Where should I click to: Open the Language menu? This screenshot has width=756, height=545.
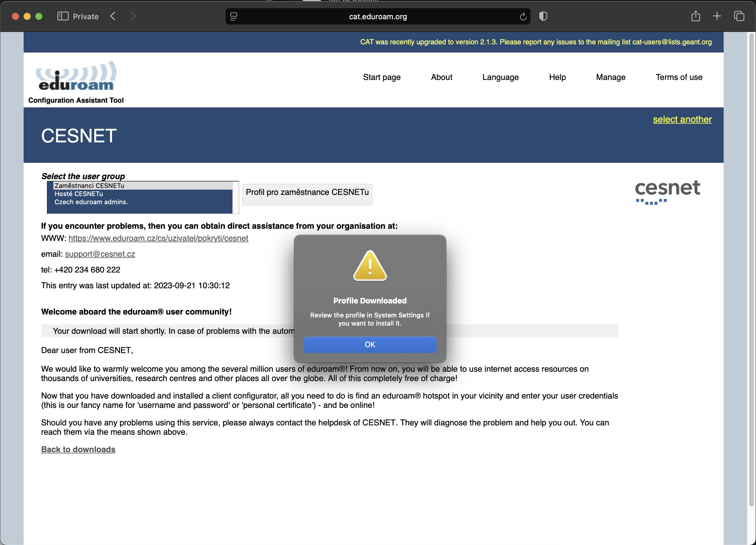(x=500, y=77)
